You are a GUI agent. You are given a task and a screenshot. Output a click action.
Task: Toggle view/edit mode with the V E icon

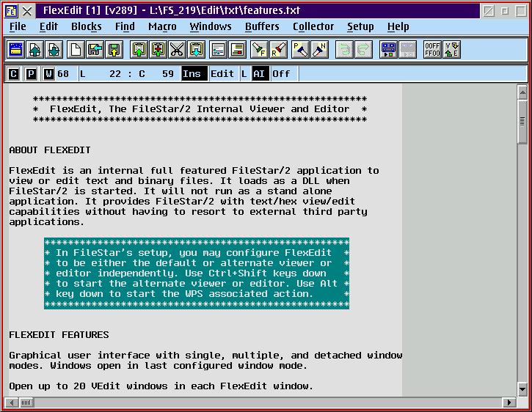451,50
